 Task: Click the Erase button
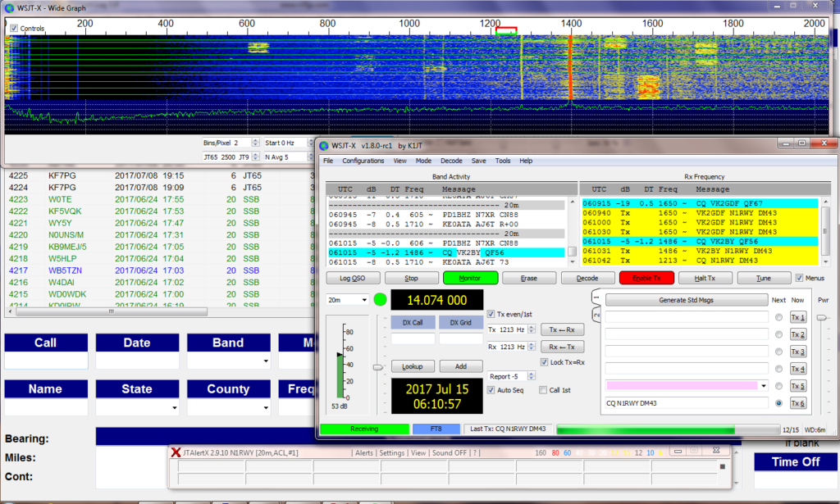pyautogui.click(x=529, y=278)
